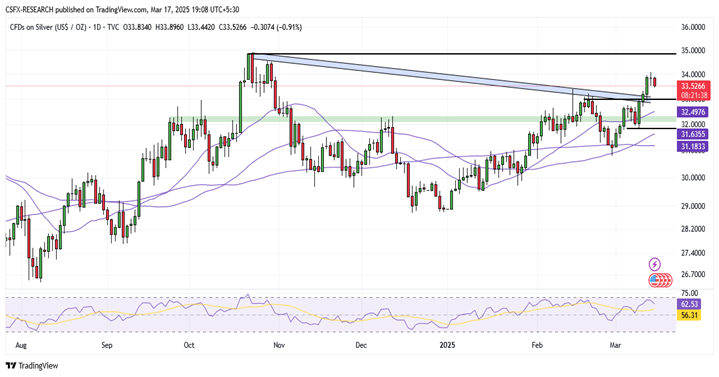This screenshot has width=719, height=377.
Task: Click the open value O33.8340
Action: [137, 28]
